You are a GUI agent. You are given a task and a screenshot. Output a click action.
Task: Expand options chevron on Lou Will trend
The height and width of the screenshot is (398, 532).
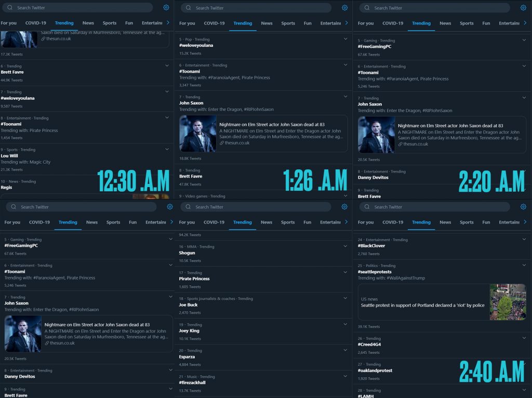(167, 149)
